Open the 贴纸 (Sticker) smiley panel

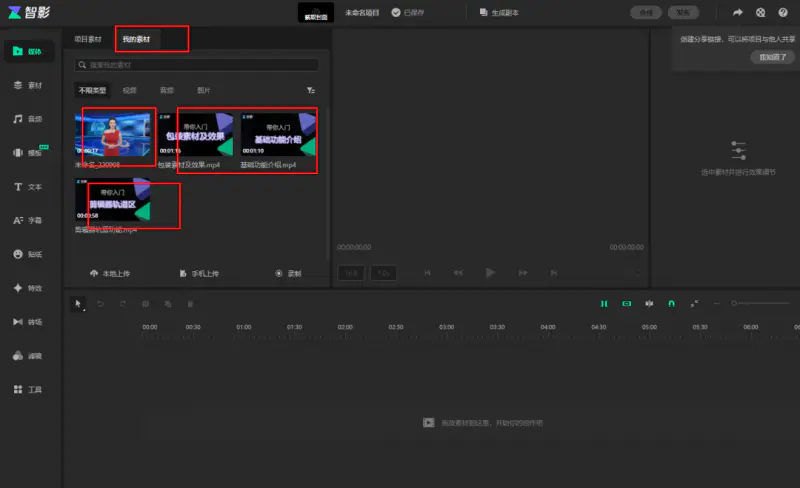click(27, 254)
